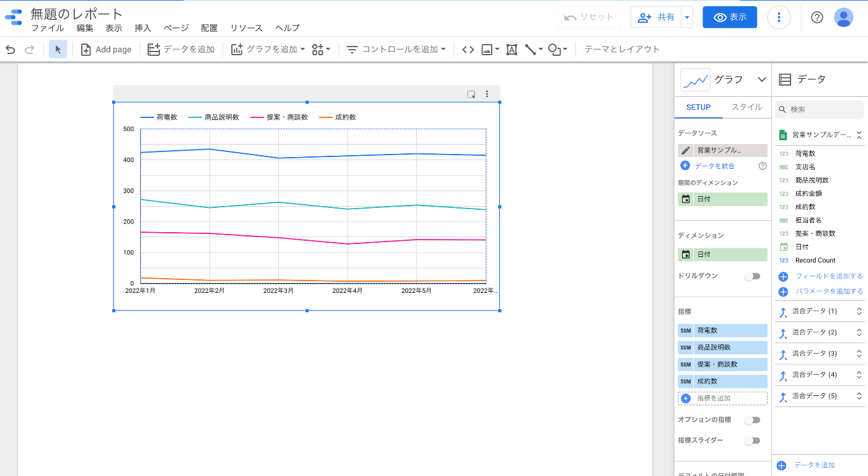
Task: Click the redo arrow icon
Action: pyautogui.click(x=29, y=50)
